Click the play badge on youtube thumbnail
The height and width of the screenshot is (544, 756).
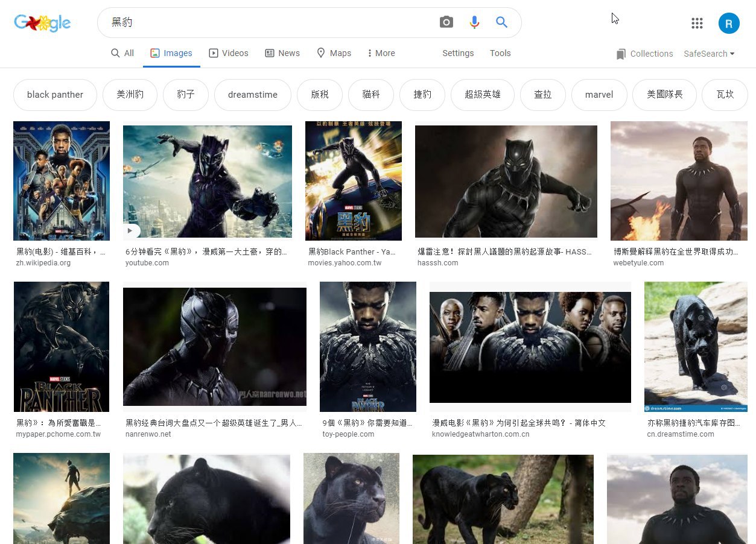pyautogui.click(x=132, y=230)
